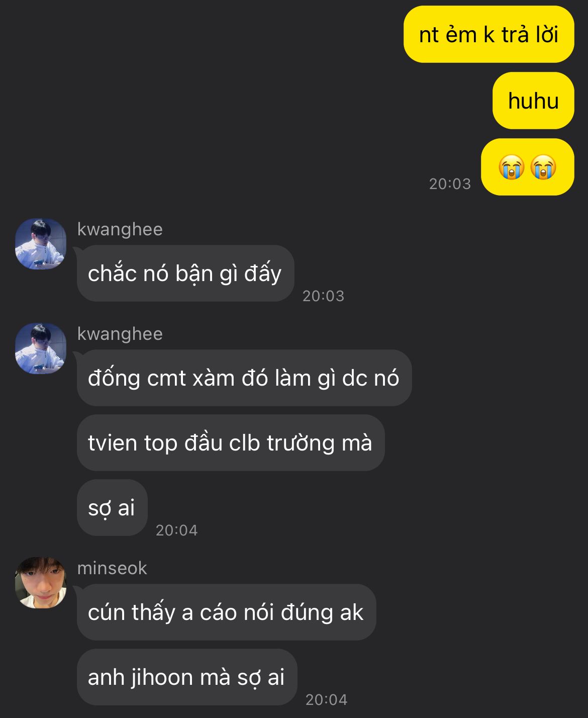Tap the yellow 'huhu' message bubble
The image size is (588, 718).
point(533,101)
